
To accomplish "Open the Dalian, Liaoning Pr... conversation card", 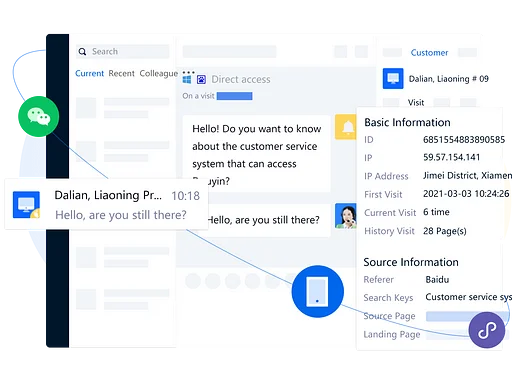I will click(106, 204).
